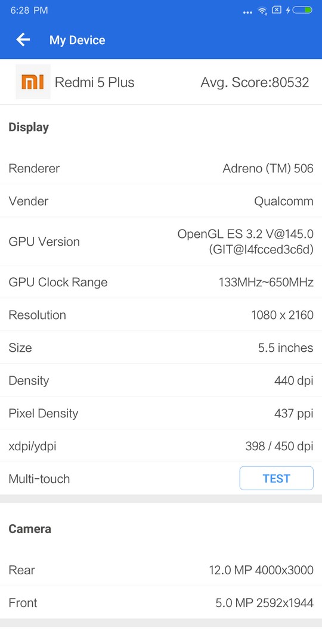
Task: Tap the 6:28 PM clock
Action: tap(29, 10)
